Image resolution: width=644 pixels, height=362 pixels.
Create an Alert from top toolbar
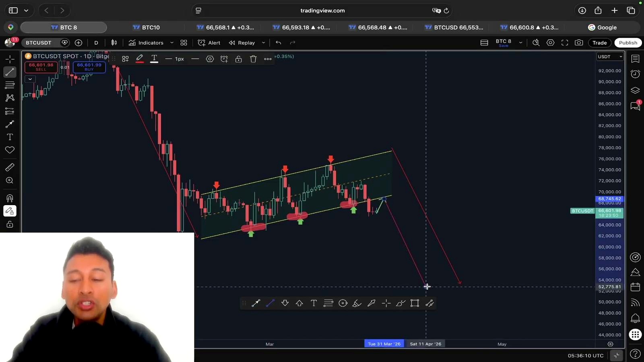click(209, 43)
